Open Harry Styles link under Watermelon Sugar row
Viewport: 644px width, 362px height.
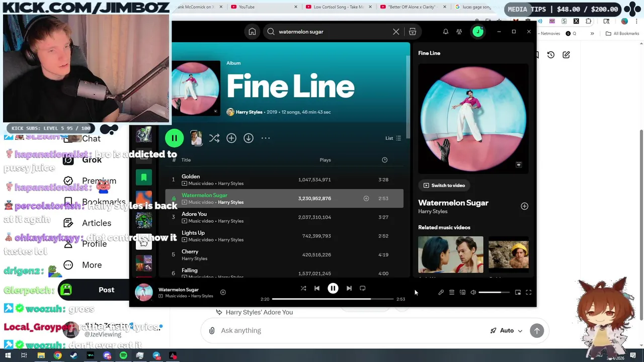230,202
